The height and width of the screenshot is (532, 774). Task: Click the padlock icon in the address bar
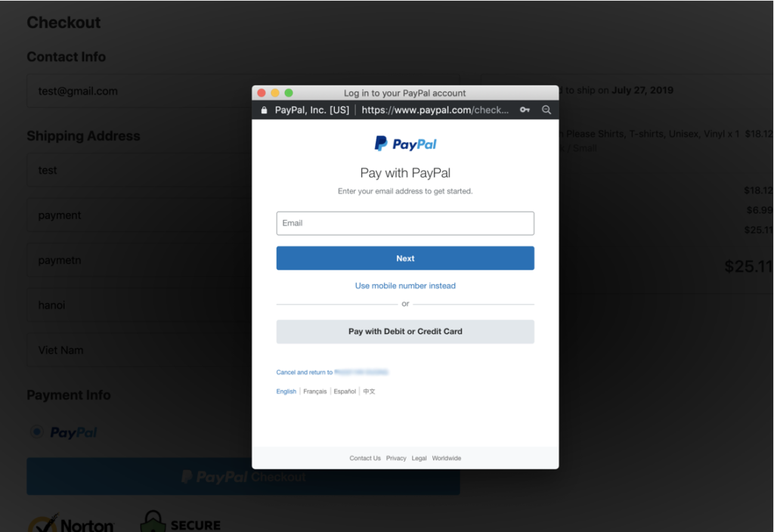click(264, 110)
